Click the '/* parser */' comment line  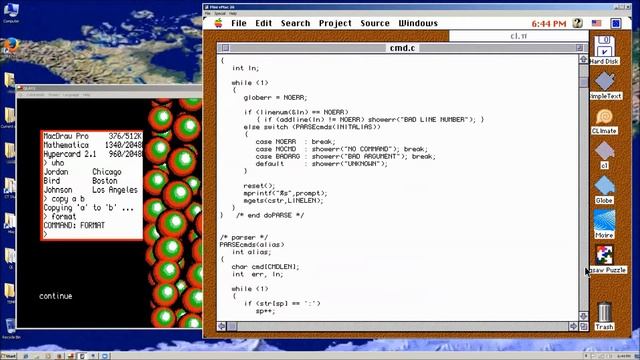click(244, 237)
